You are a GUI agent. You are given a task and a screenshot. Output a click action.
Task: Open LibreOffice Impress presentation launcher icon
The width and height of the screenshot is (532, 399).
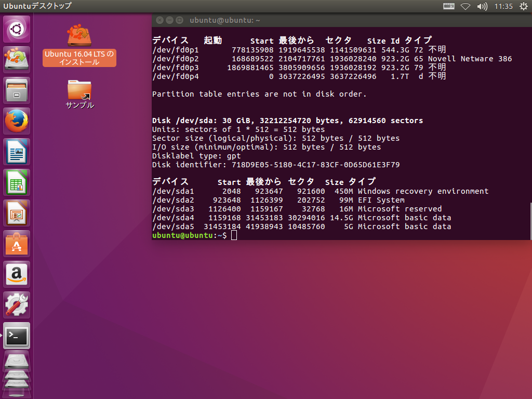(x=17, y=213)
